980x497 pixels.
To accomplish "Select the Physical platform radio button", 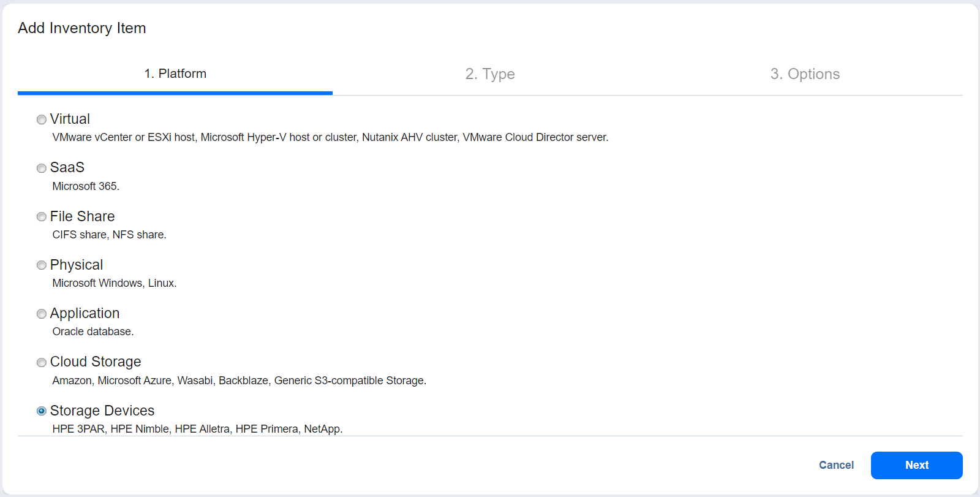I will (42, 265).
